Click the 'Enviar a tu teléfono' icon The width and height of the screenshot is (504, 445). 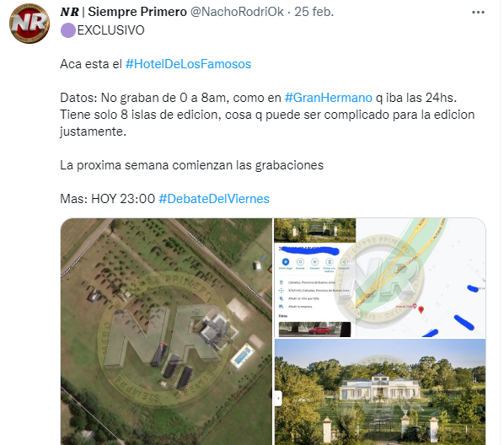330,262
